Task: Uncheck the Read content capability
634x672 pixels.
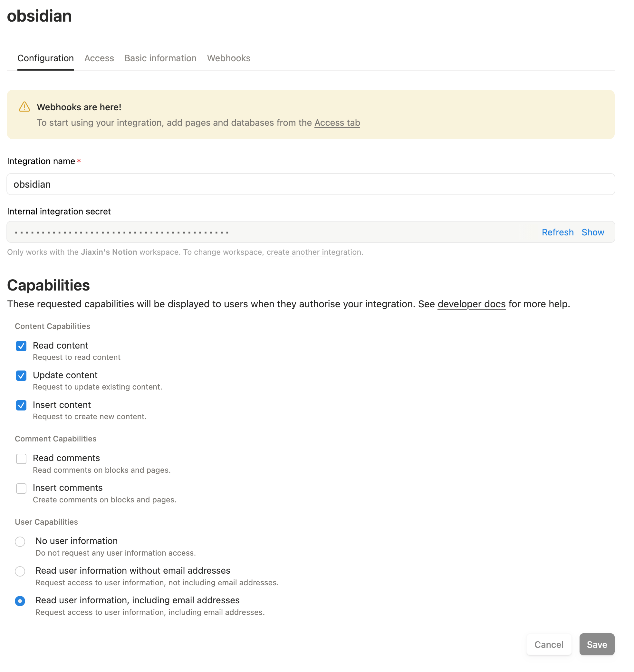Action: click(x=21, y=346)
